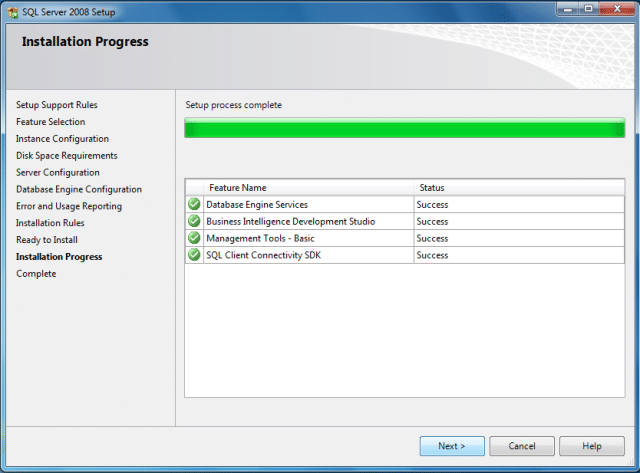Viewport: 640px width, 473px height.
Task: Cancel the SQL Server setup
Action: (x=522, y=446)
